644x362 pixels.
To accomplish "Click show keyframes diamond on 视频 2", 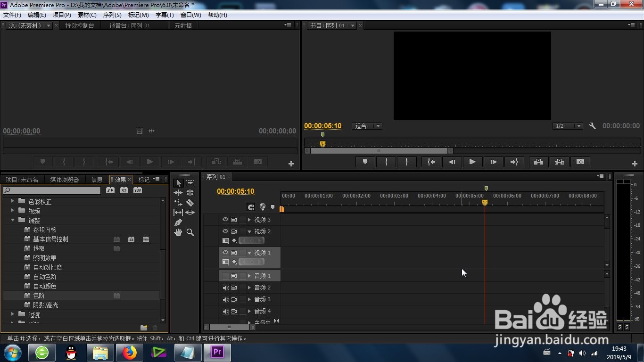I will click(234, 241).
